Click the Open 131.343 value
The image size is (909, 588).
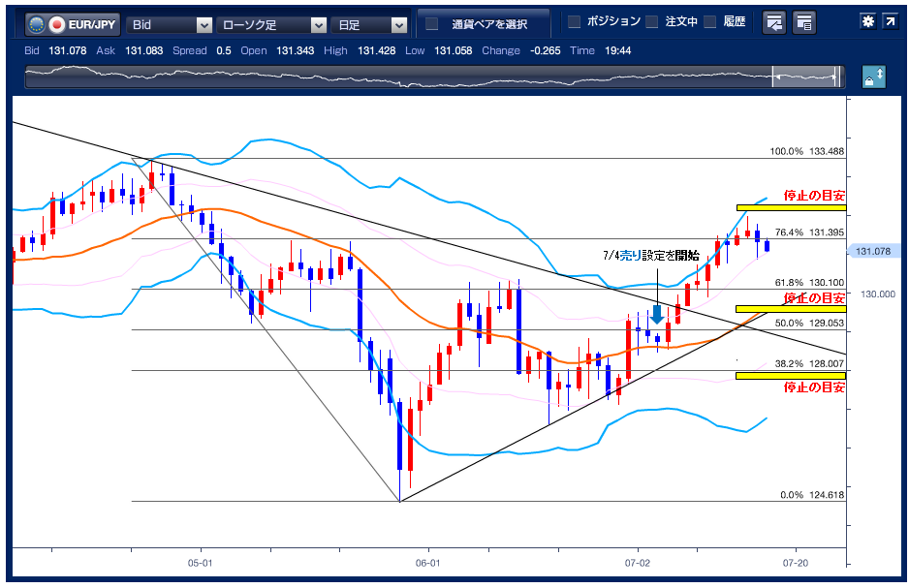[x=295, y=50]
